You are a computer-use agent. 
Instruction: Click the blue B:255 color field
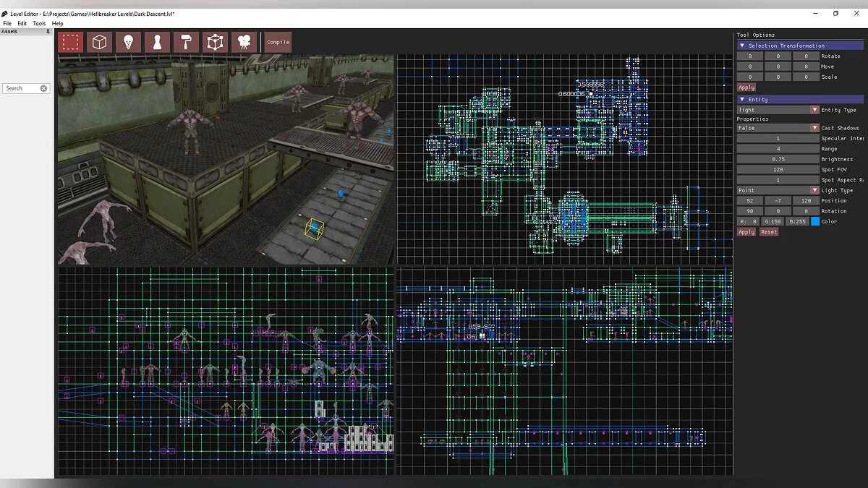(797, 221)
